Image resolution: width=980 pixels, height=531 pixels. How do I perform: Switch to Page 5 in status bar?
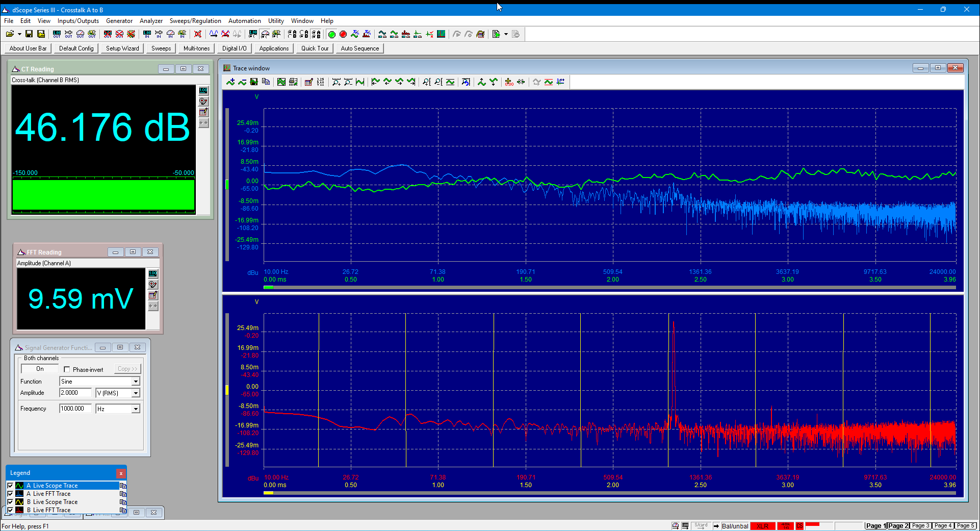[x=966, y=526]
